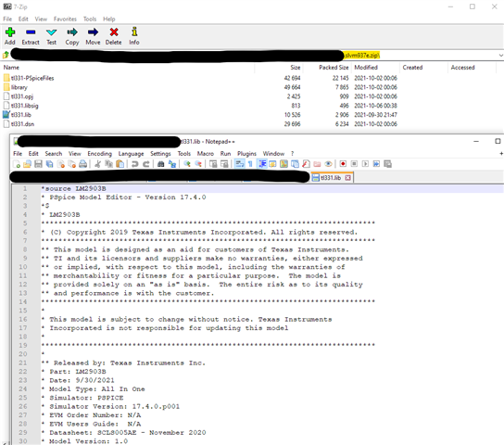
Task: Open Info in 7-Zip toolbar
Action: tap(134, 36)
